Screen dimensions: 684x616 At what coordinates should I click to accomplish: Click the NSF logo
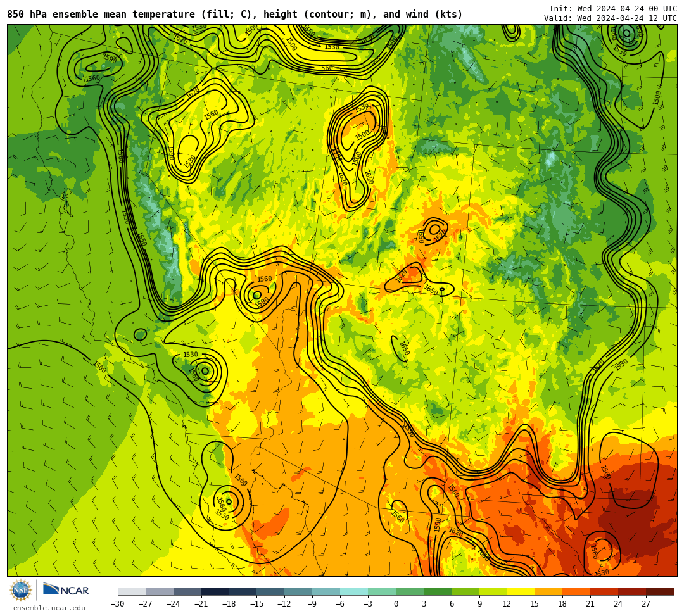20,590
